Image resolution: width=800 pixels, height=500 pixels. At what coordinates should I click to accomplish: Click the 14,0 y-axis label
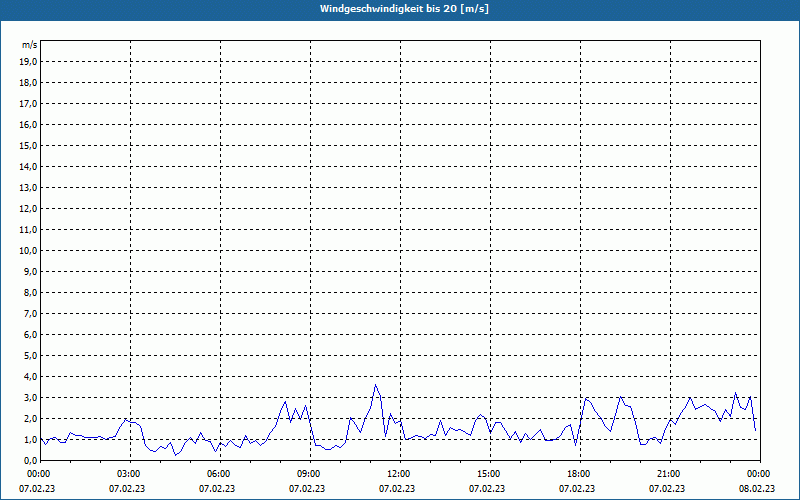[28, 166]
